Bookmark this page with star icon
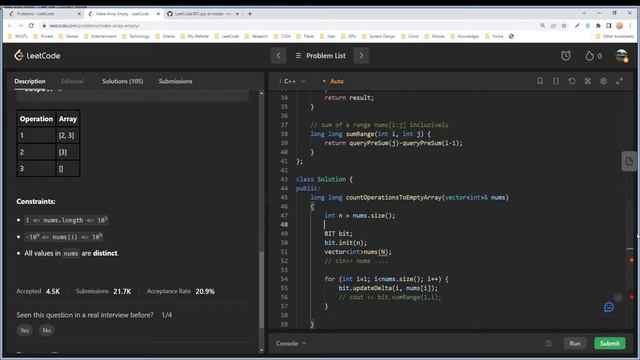Image resolution: width=640 pixels, height=360 pixels. pos(564,26)
